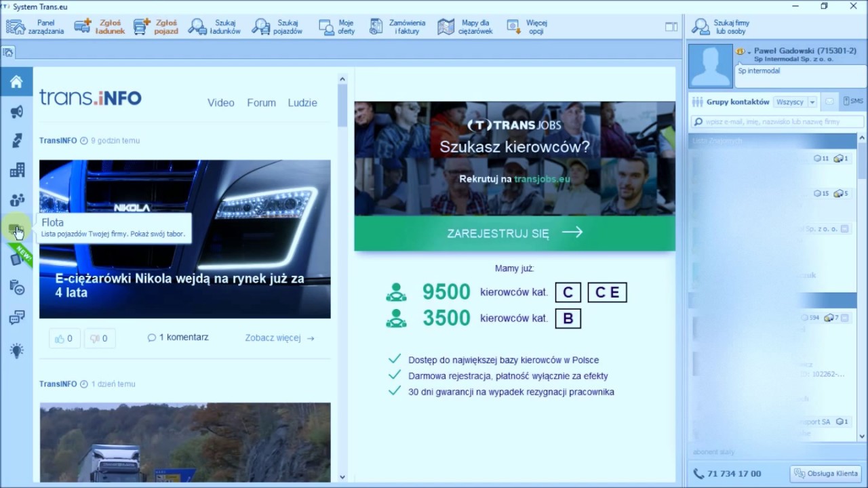
Task: Click the C E category box
Action: 607,292
